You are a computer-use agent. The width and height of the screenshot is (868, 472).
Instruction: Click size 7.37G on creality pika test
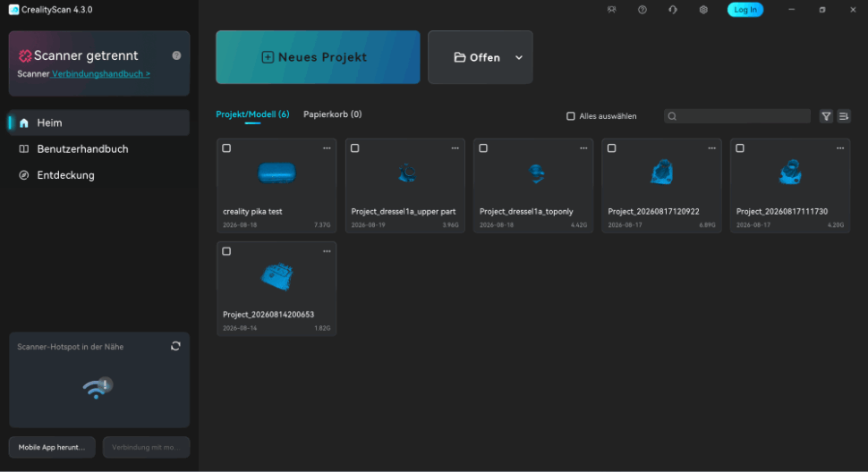[x=322, y=225]
